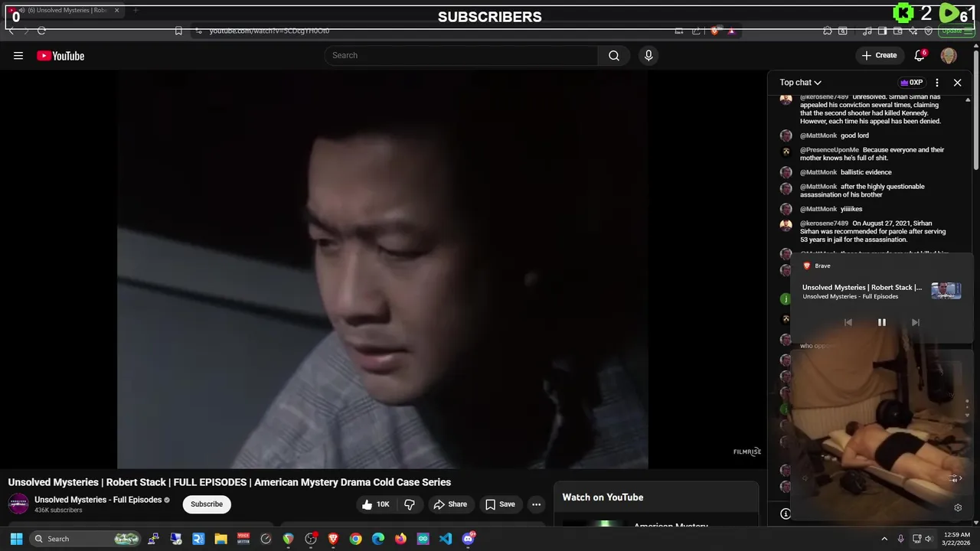Skip to previous track in media popup
This screenshot has width=980, height=551.
pos(848,322)
